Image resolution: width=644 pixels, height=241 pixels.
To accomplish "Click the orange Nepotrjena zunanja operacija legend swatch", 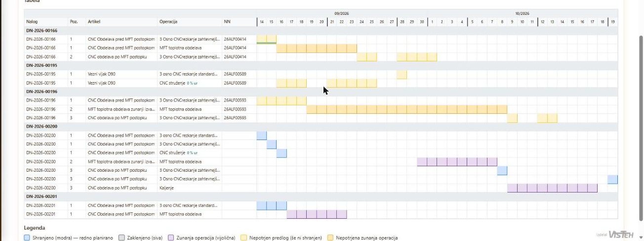I will (x=330, y=238).
